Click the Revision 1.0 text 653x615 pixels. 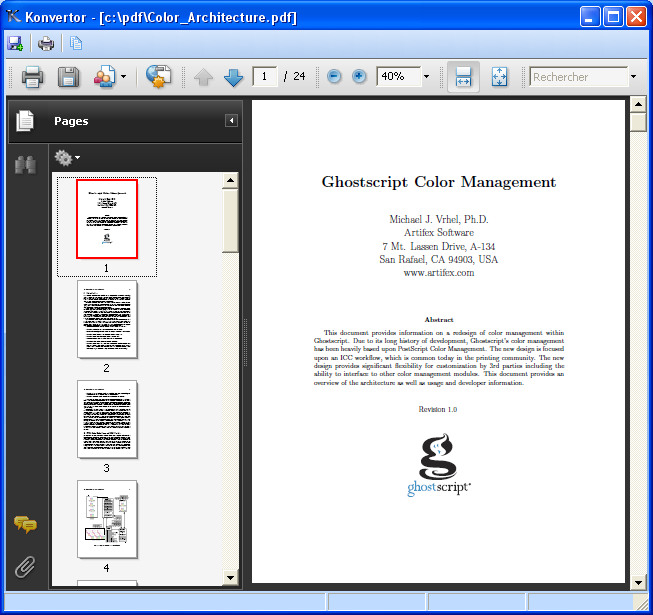tap(438, 409)
